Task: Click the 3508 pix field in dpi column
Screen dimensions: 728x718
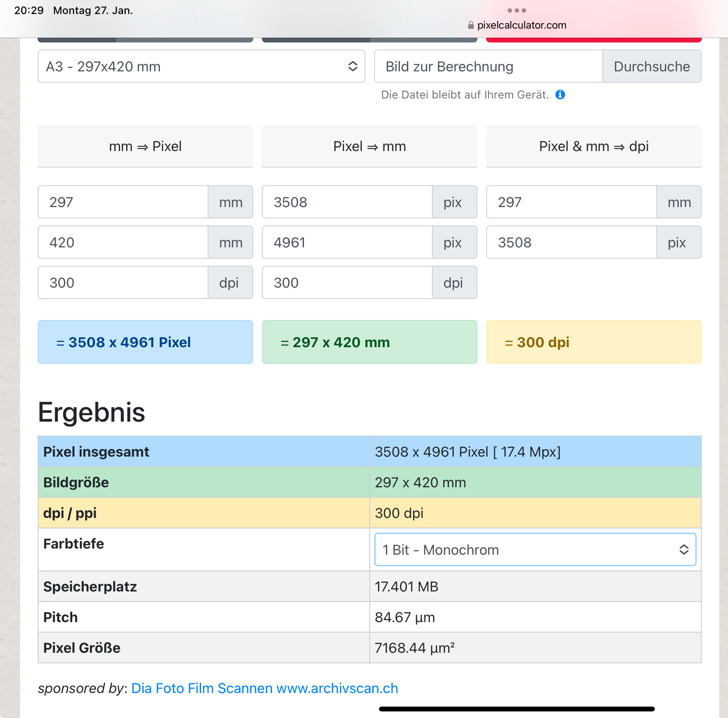Action: click(571, 243)
